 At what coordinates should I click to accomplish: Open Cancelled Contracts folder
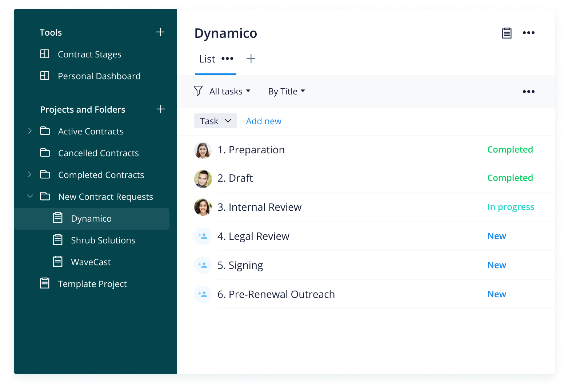[x=99, y=153]
